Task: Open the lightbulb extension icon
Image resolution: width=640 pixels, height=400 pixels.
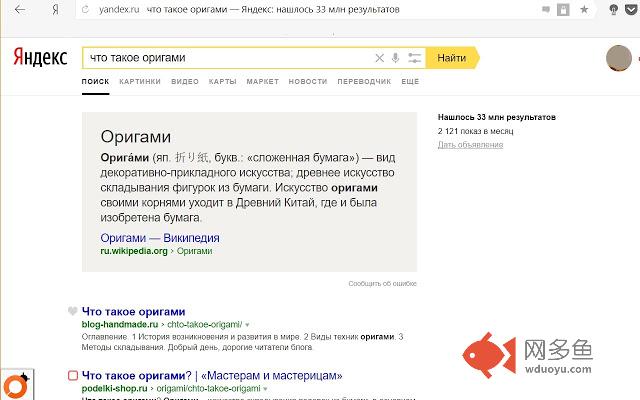Action: pos(613,9)
